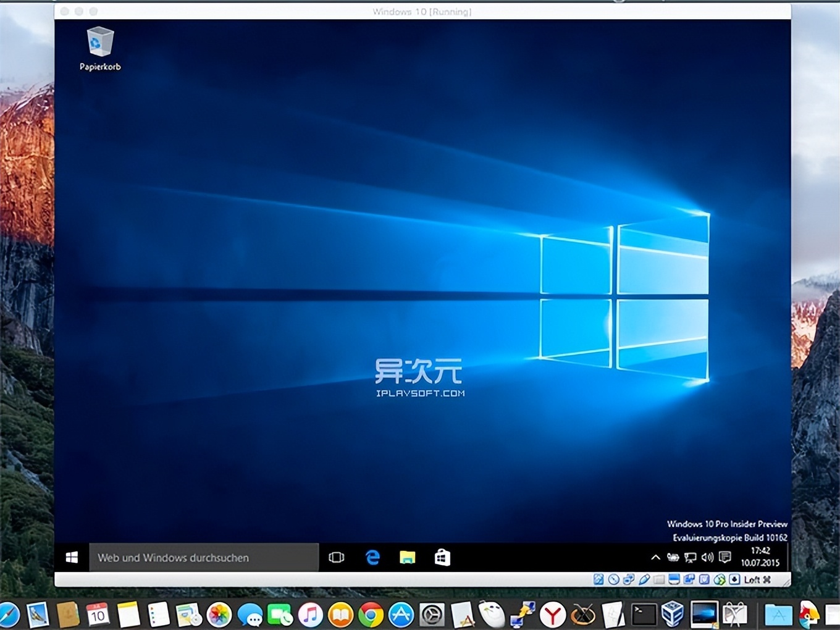Viewport: 840px width, 630px height.
Task: Click the USB devices status icon in VirtualBox statusbar
Action: pyautogui.click(x=688, y=579)
